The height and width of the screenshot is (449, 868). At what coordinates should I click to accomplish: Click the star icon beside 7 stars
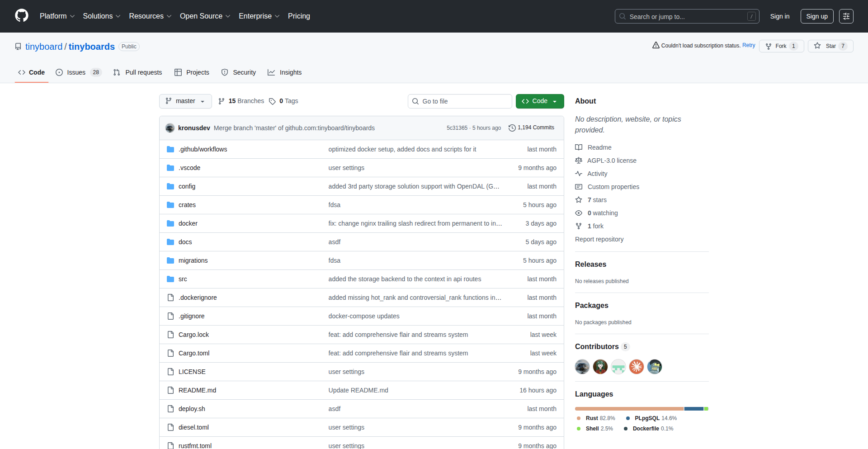[x=579, y=200]
